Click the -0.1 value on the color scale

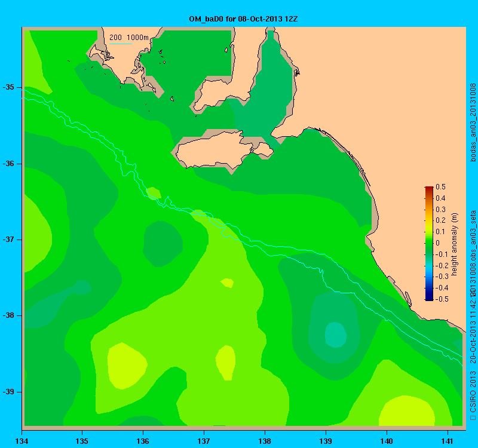click(442, 254)
